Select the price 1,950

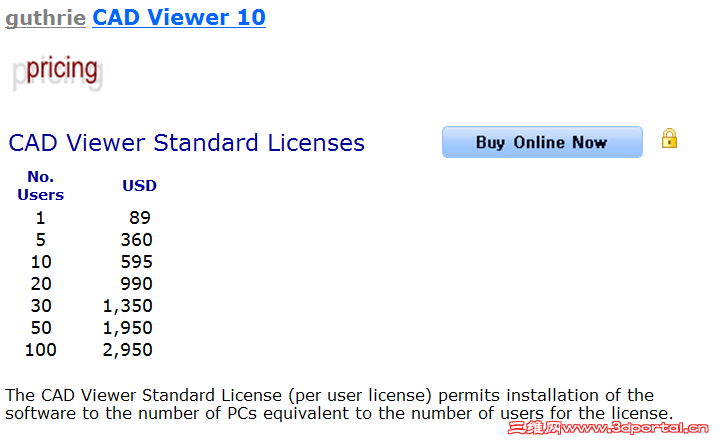128,328
